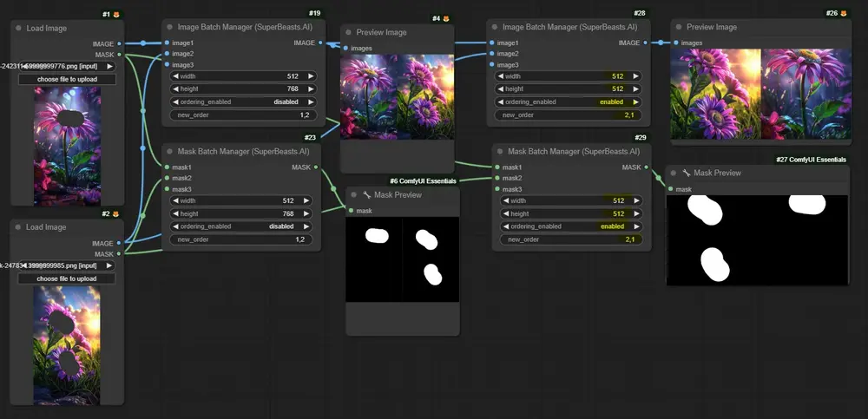Decrease height with left arrow in Mask Batch Manager #23
The height and width of the screenshot is (419, 868).
[174, 213]
